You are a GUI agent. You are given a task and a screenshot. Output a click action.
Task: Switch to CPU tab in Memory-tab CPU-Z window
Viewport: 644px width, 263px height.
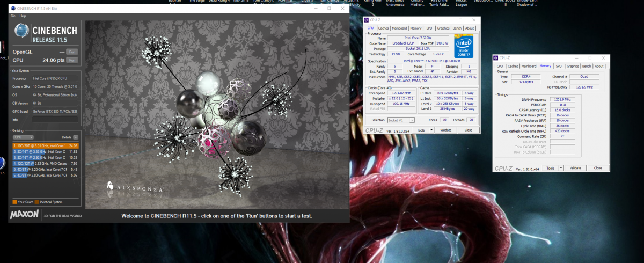tap(500, 66)
